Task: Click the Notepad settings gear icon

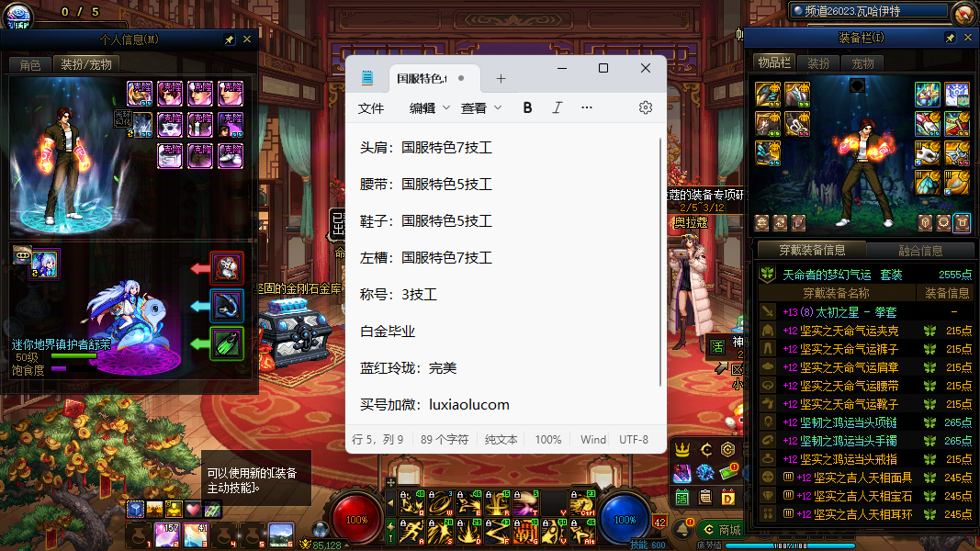Action: click(646, 107)
